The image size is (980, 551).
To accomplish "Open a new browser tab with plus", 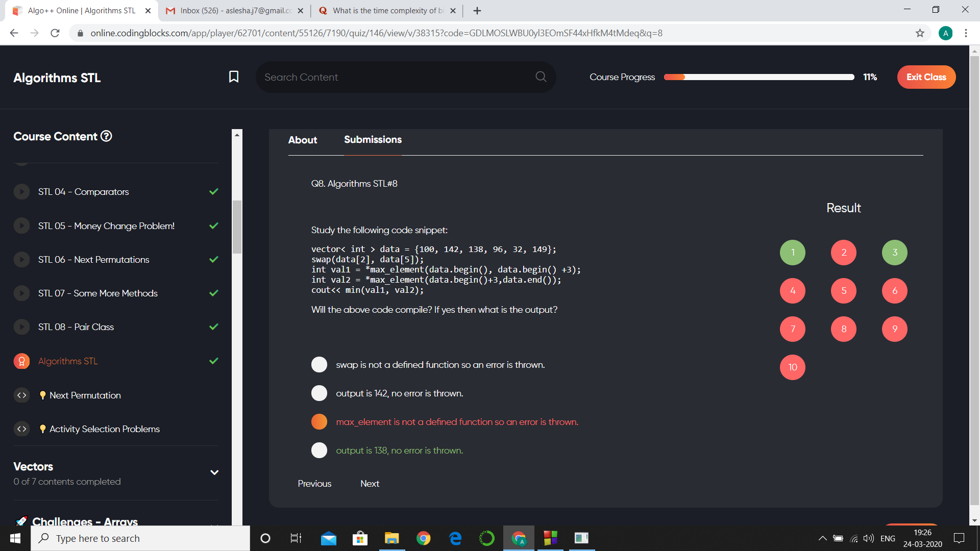I will 477,11.
